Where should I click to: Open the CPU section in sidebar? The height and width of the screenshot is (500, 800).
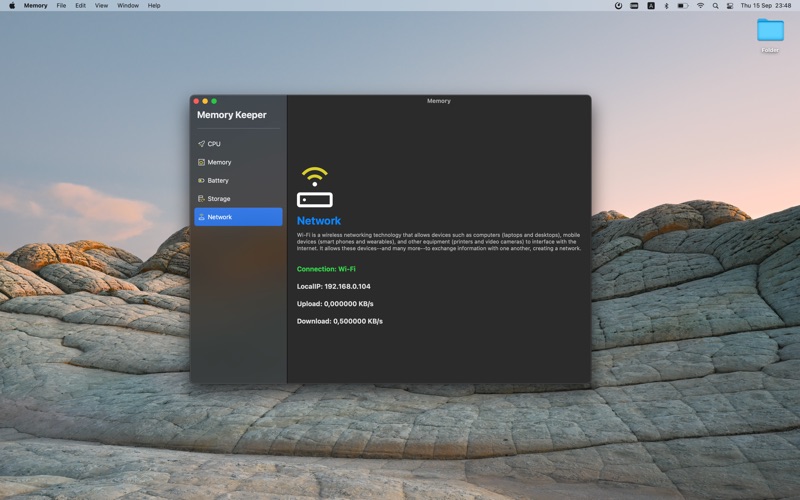click(238, 144)
